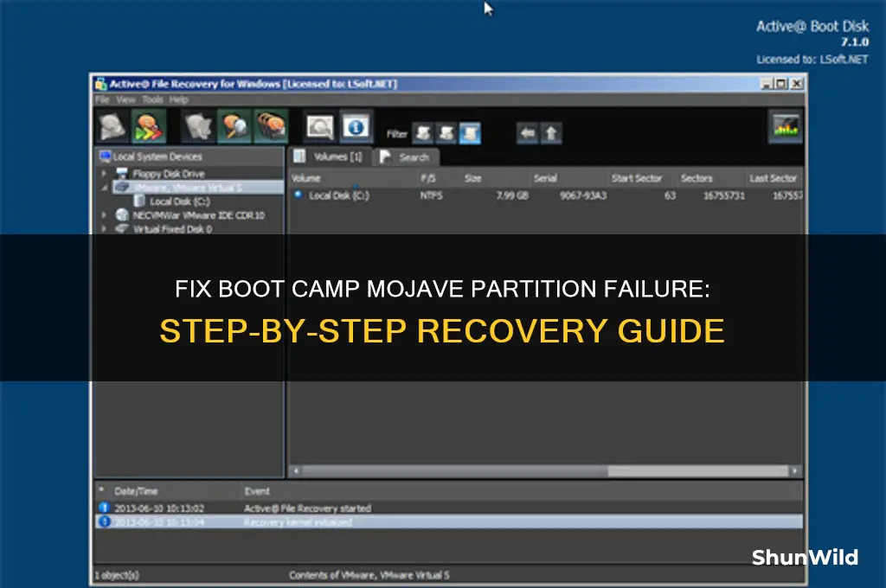The height and width of the screenshot is (588, 886).
Task: Maximize the Active@ File Recovery window
Action: (x=781, y=84)
